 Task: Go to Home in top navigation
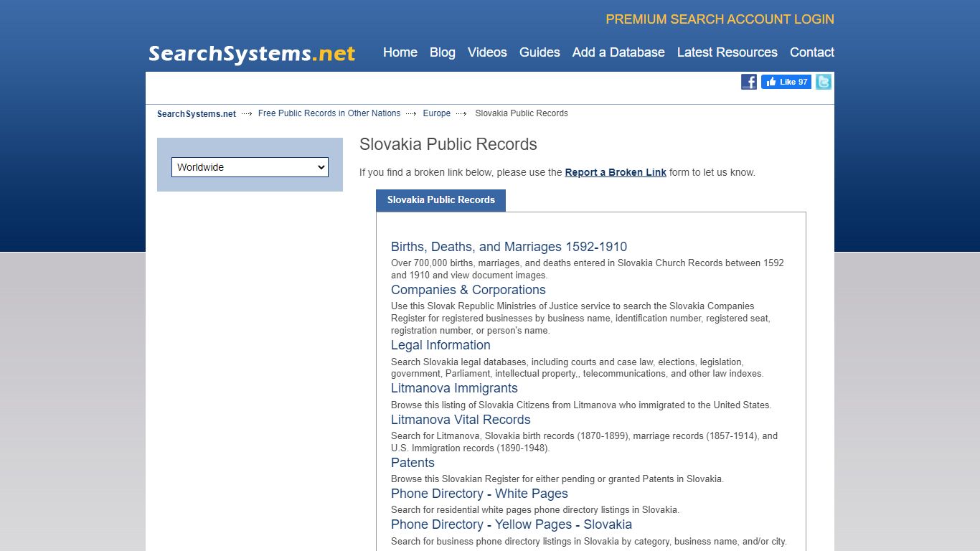[400, 52]
